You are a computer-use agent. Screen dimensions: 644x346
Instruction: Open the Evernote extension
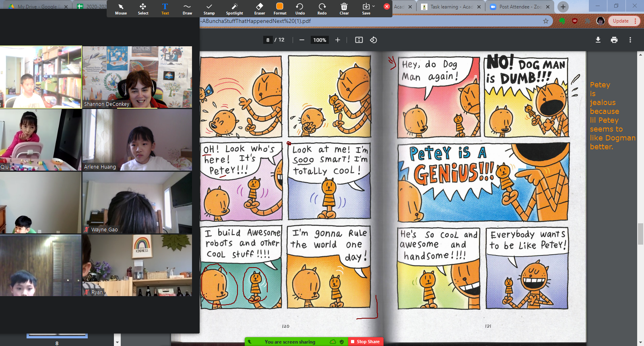click(x=562, y=21)
